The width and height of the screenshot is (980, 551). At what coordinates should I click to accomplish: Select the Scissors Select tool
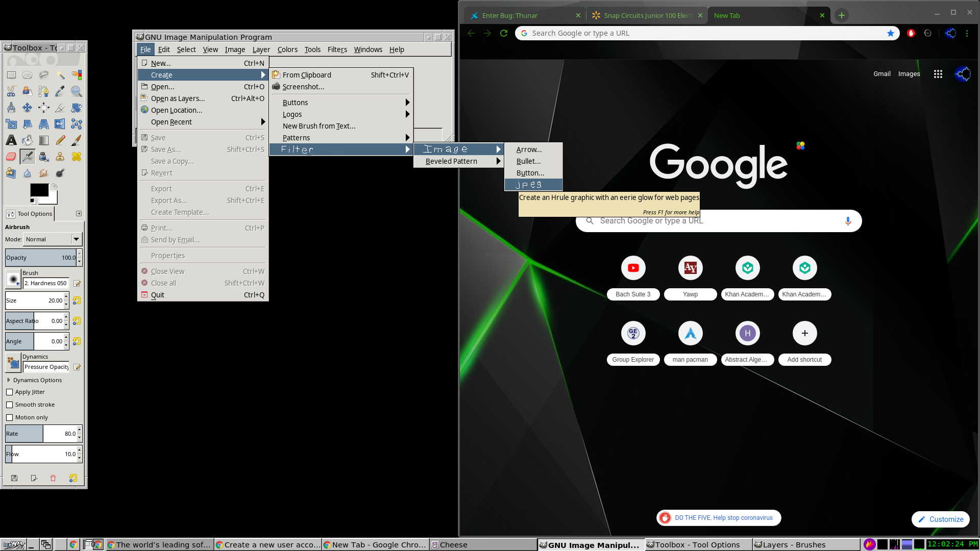11,91
